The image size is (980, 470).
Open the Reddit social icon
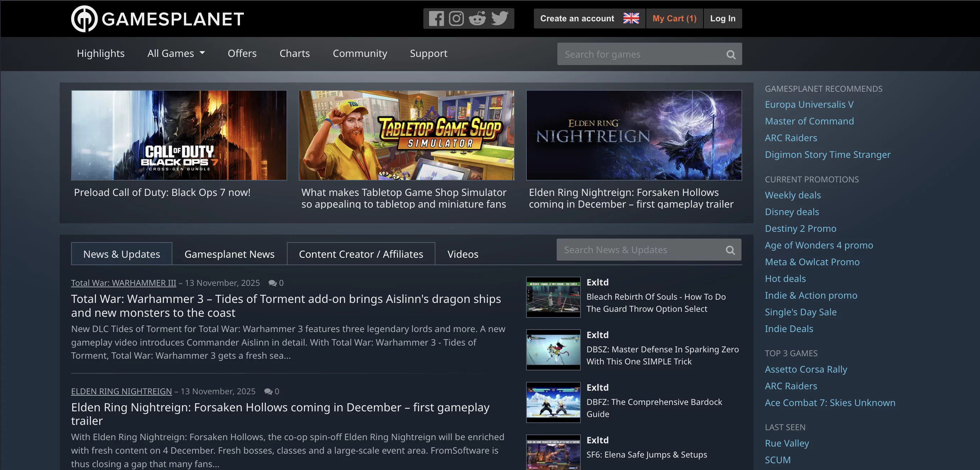point(477,18)
